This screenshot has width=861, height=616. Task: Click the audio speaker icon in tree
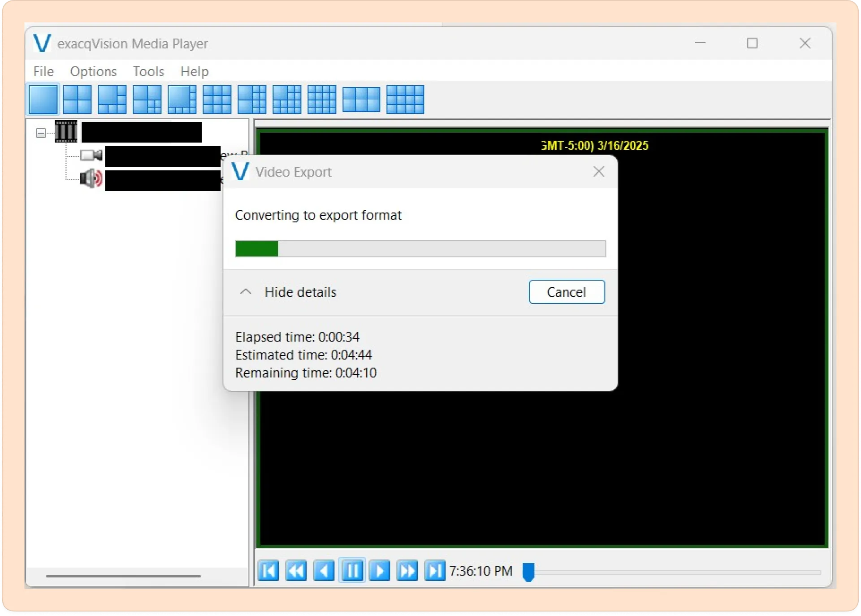coord(91,178)
